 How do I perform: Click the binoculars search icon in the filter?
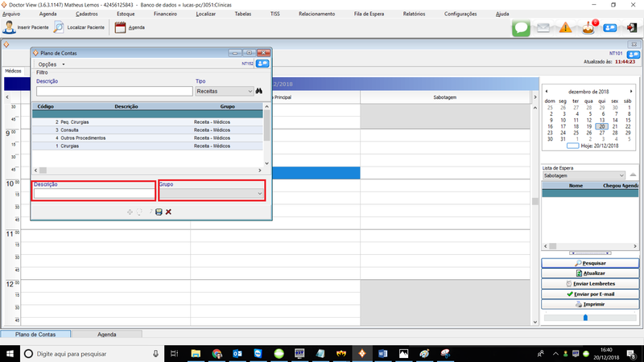click(x=260, y=91)
